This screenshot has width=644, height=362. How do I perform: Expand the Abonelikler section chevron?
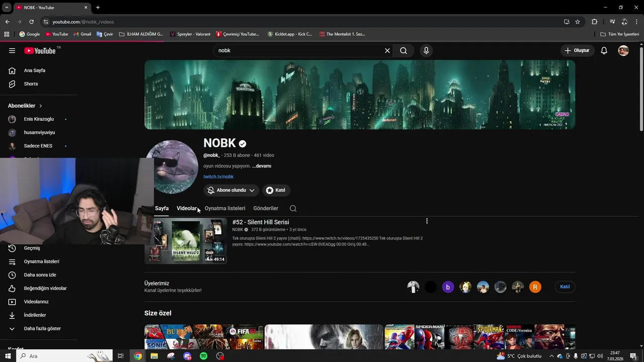coord(41,106)
